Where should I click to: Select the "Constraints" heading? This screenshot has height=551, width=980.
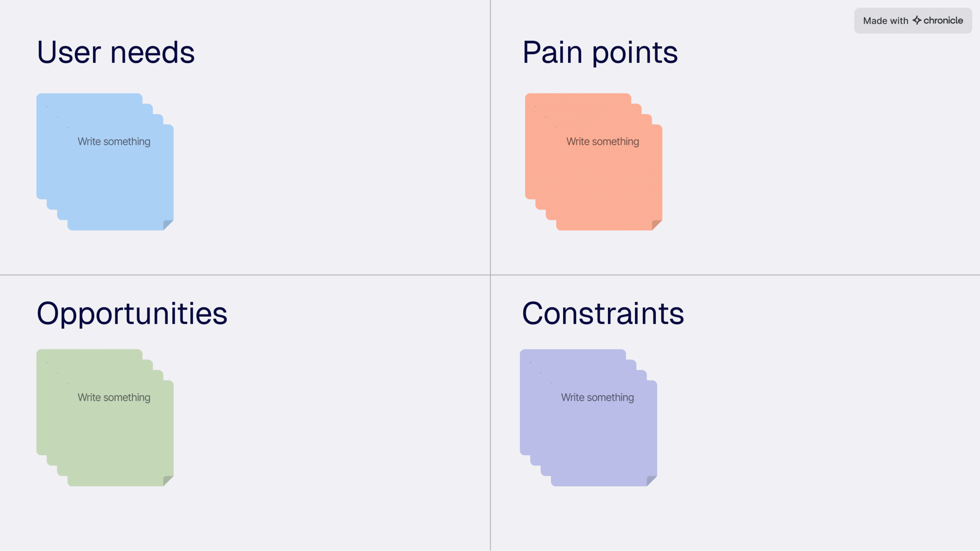tap(603, 313)
